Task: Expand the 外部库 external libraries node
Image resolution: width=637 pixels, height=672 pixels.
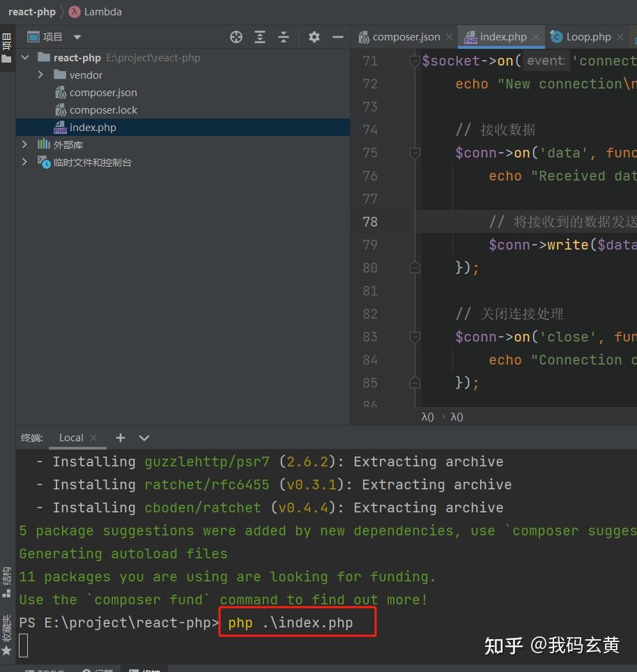Action: (24, 144)
